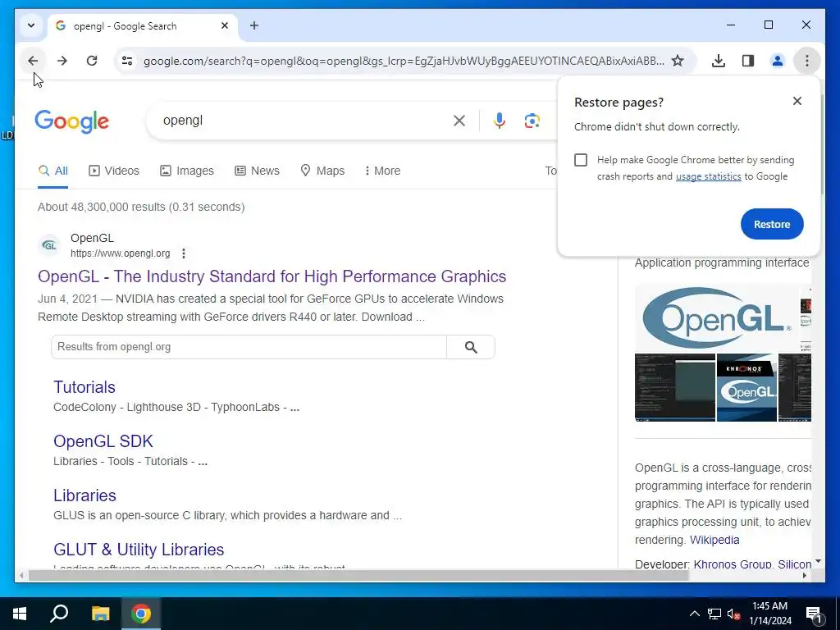840x630 pixels.
Task: Click the opengl search input field
Action: point(303,121)
